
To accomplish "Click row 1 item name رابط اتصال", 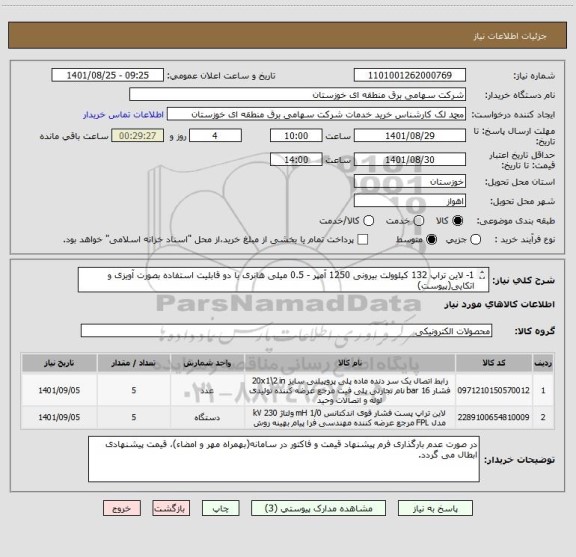I will click(x=350, y=390).
